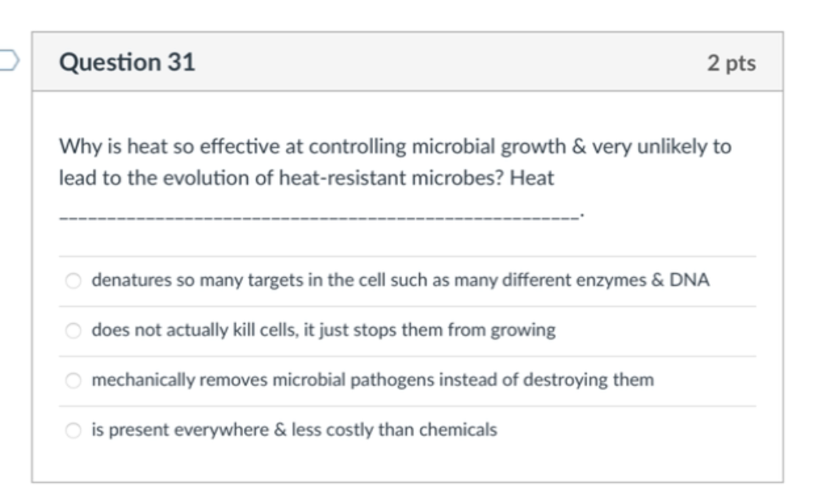Screen dimensions: 814x504
Task: Pick the answer 'is present everywhere & less costly'
Action: click(73, 428)
